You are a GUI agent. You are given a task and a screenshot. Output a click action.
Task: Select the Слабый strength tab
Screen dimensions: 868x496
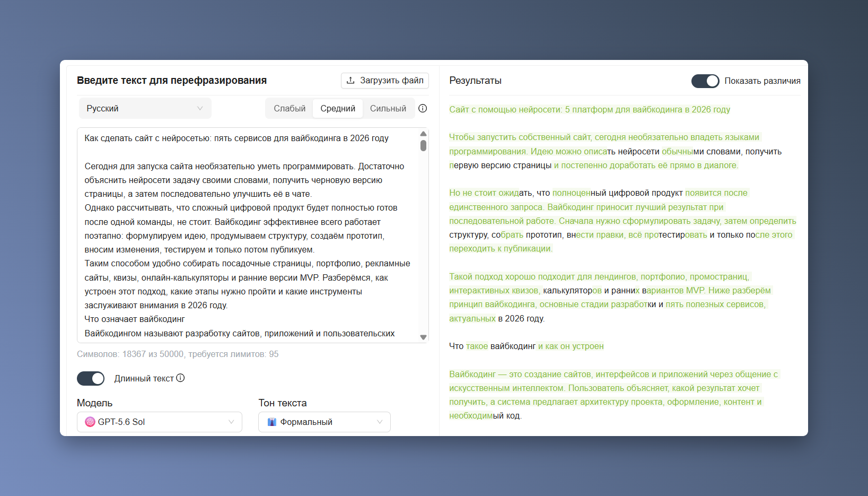pyautogui.click(x=290, y=108)
